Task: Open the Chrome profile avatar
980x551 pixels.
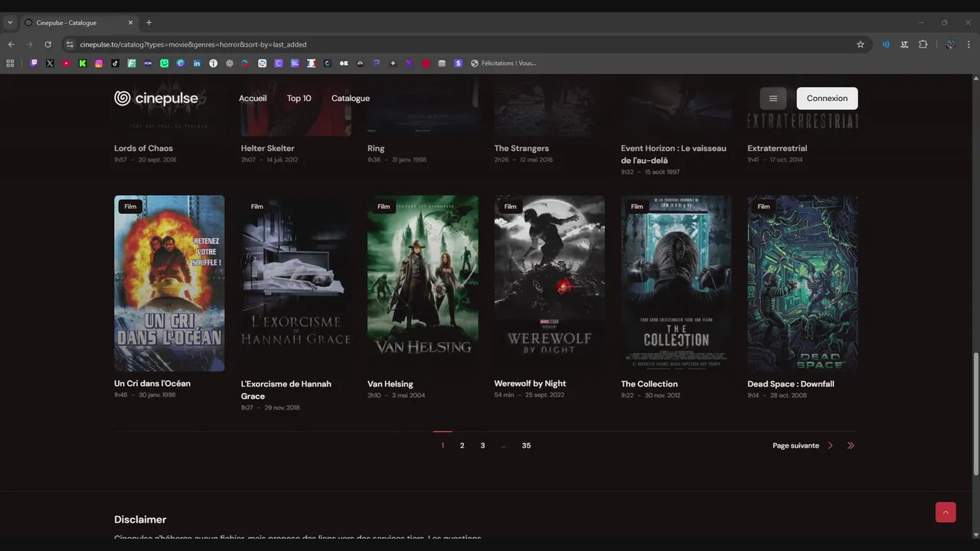Action: pos(950,44)
